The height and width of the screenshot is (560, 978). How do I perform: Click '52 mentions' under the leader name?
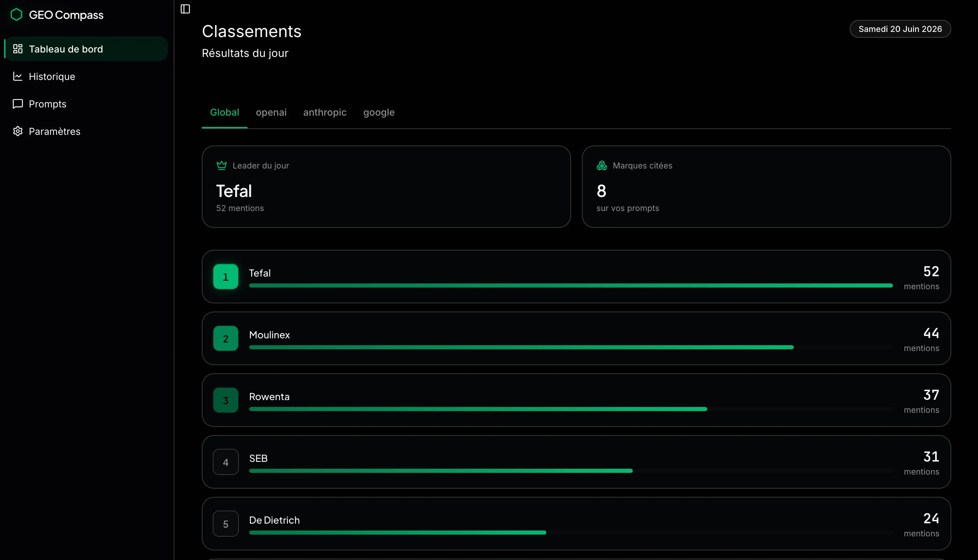point(240,208)
